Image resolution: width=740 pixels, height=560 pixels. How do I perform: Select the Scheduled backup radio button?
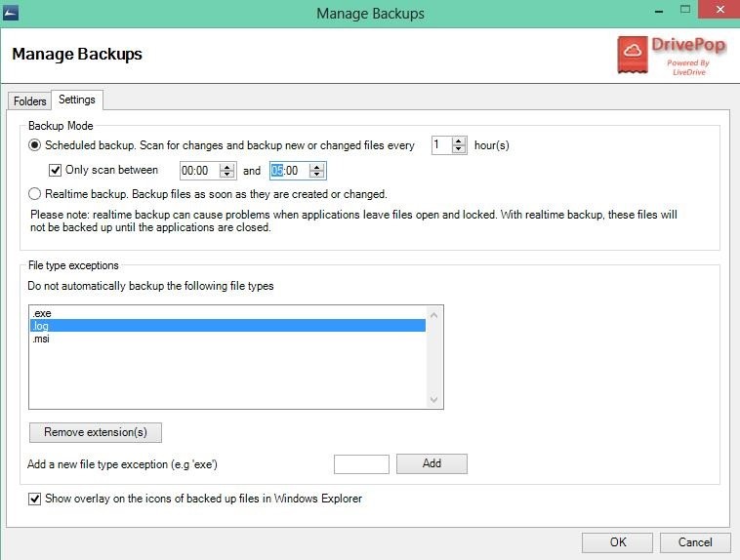(x=34, y=145)
